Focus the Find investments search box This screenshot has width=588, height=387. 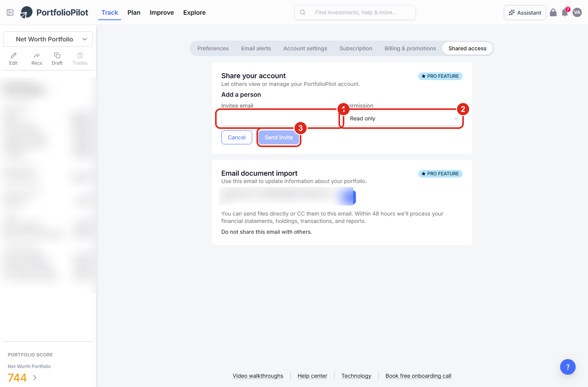355,12
